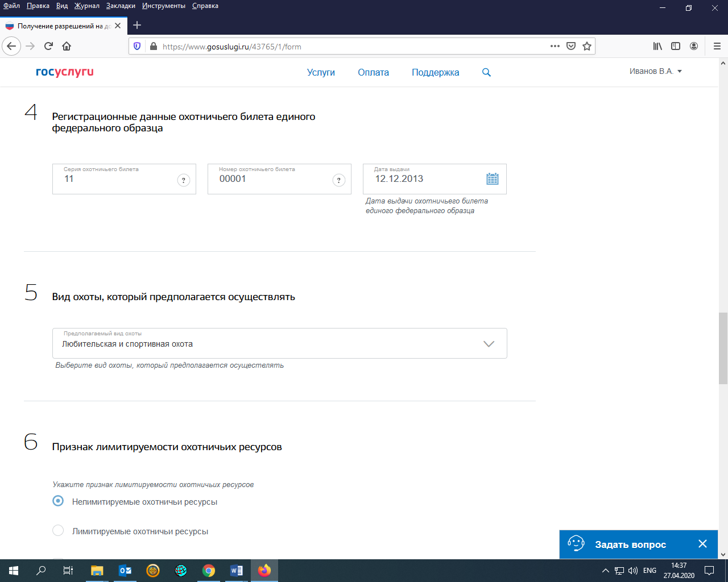Open the date picker calendar icon
The image size is (728, 582).
[492, 179]
